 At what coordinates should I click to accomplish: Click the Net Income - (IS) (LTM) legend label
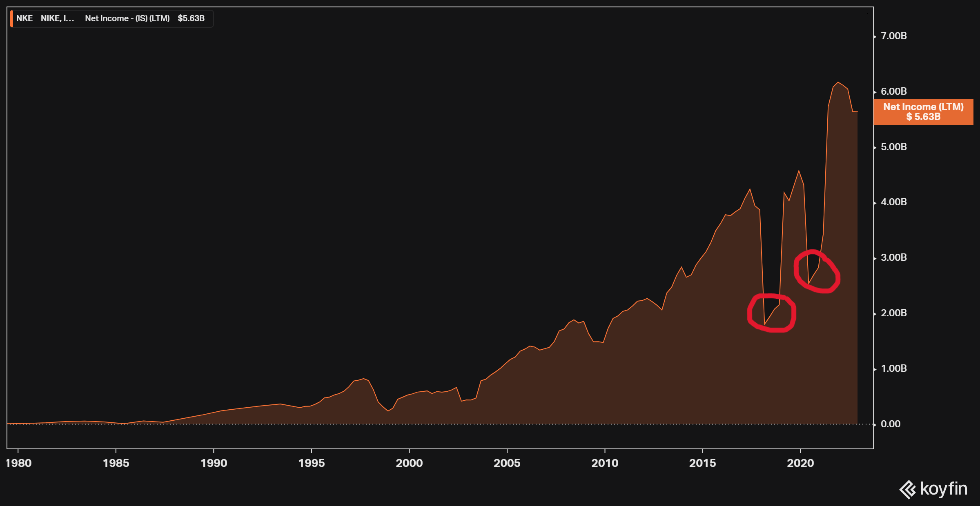pyautogui.click(x=127, y=18)
